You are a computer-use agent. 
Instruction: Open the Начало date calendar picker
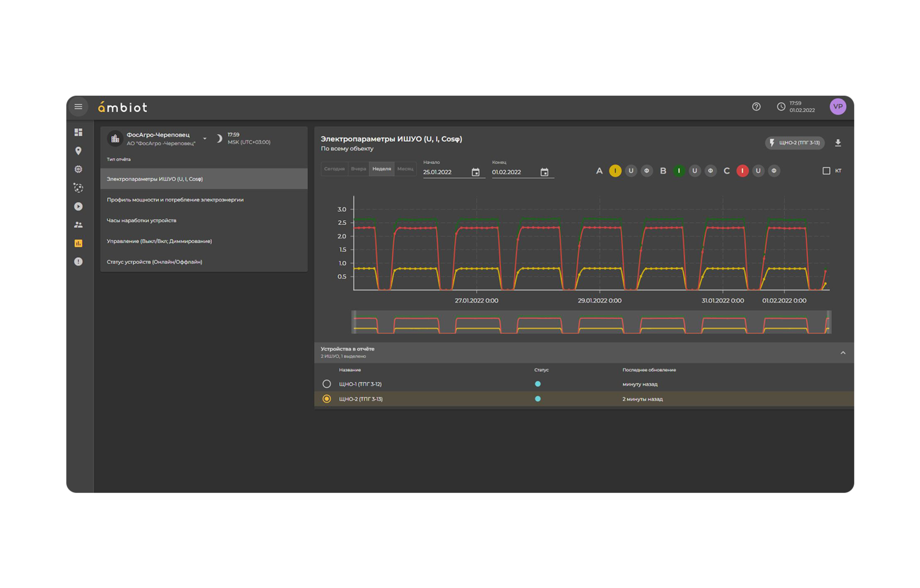point(475,172)
